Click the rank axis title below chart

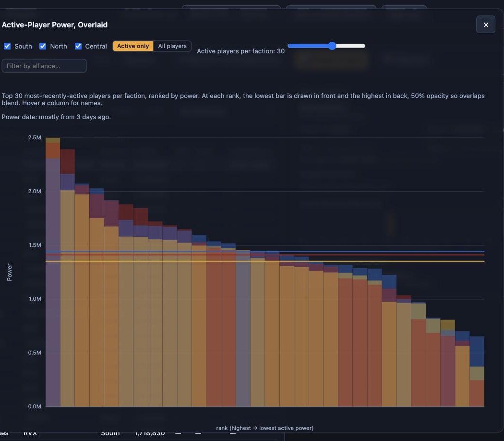(264, 428)
